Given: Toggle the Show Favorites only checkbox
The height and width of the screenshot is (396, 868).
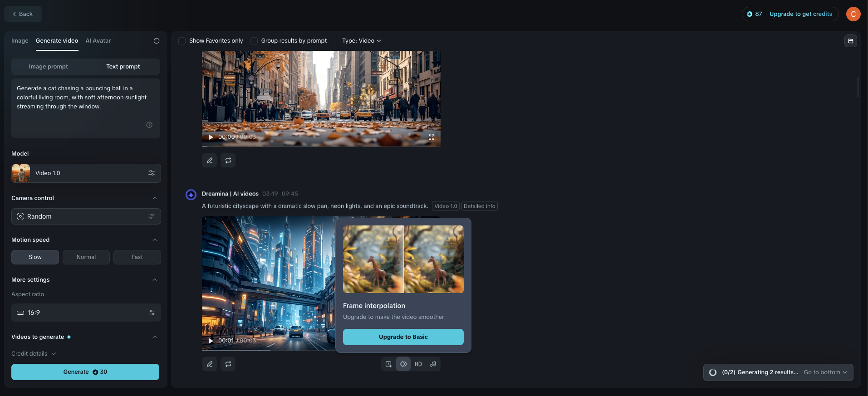Looking at the screenshot, I should coord(182,41).
